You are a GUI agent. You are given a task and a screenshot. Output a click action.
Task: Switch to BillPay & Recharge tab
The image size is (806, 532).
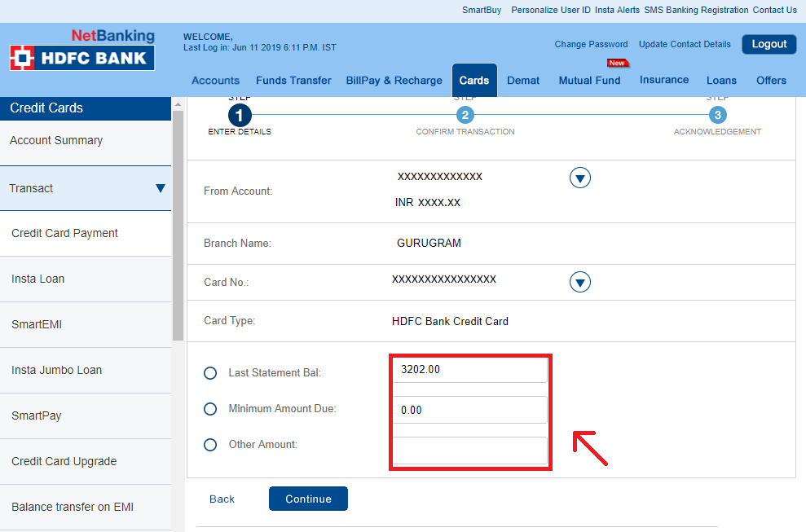(394, 80)
